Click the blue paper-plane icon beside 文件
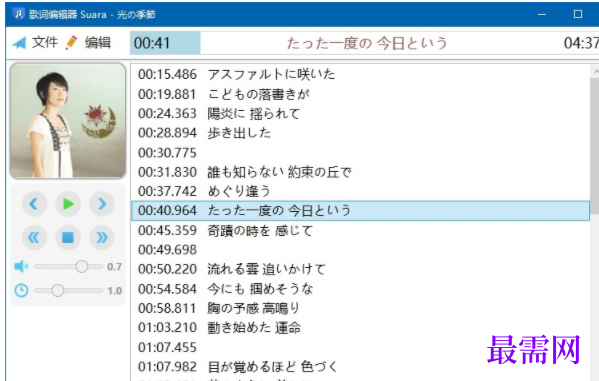This screenshot has width=599, height=381. pyautogui.click(x=19, y=43)
